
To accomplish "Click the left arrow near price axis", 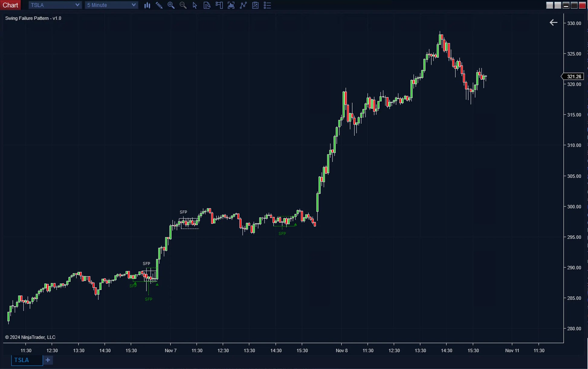I will (x=553, y=23).
